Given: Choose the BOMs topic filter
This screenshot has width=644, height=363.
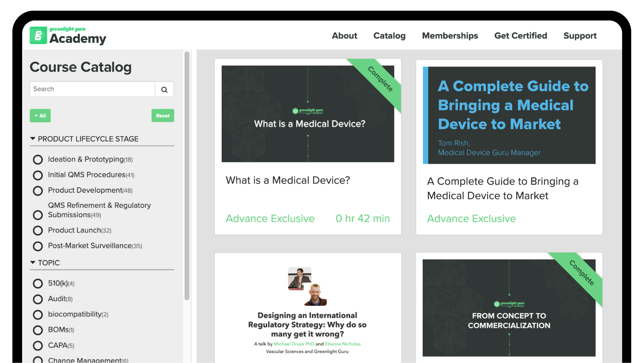Looking at the screenshot, I should 38,330.
